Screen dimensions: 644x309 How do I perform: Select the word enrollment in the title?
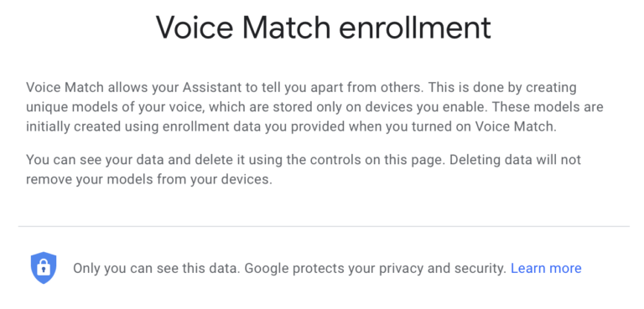(415, 28)
